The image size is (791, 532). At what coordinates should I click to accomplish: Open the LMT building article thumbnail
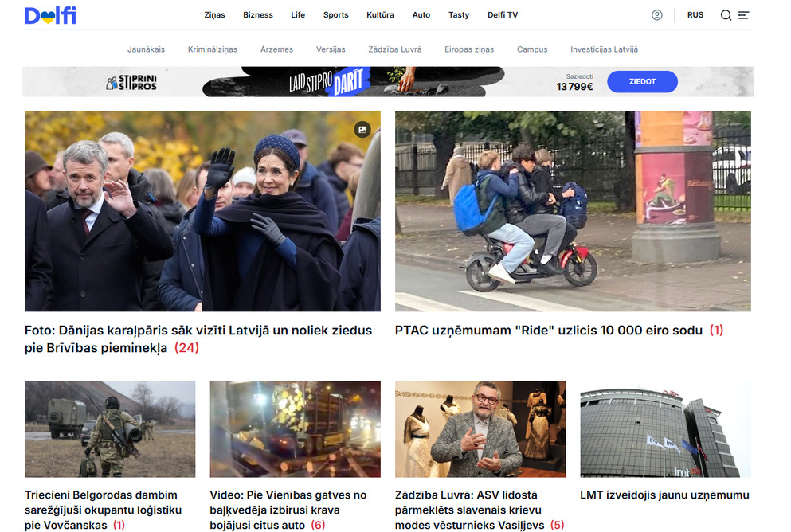pyautogui.click(x=665, y=429)
